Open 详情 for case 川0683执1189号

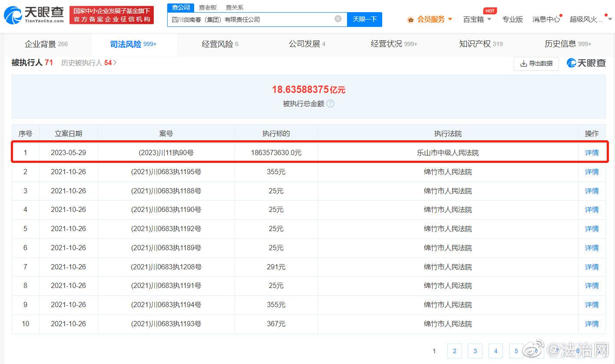pos(592,248)
